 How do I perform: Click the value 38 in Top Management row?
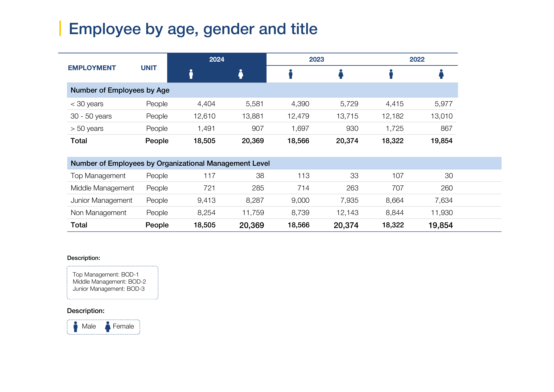[260, 176]
